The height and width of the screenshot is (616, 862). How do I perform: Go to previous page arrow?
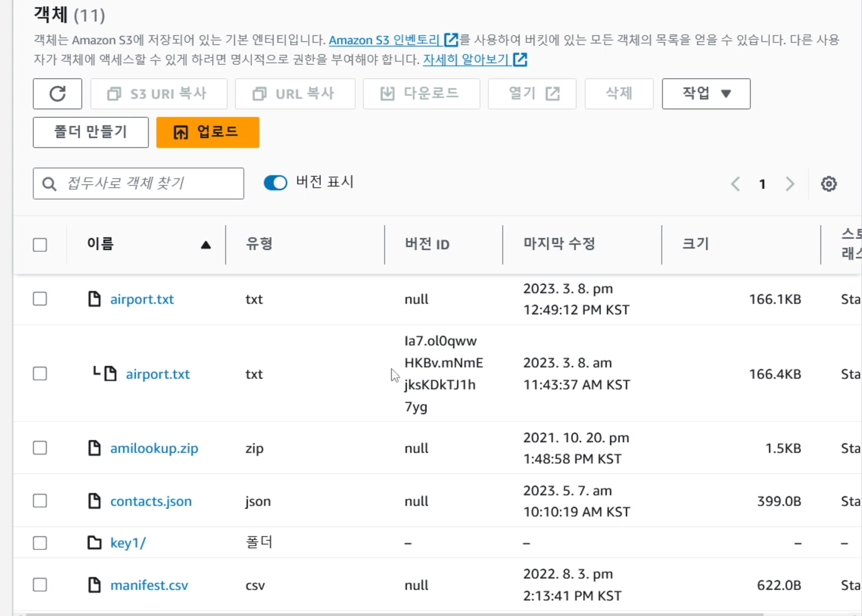click(x=735, y=184)
